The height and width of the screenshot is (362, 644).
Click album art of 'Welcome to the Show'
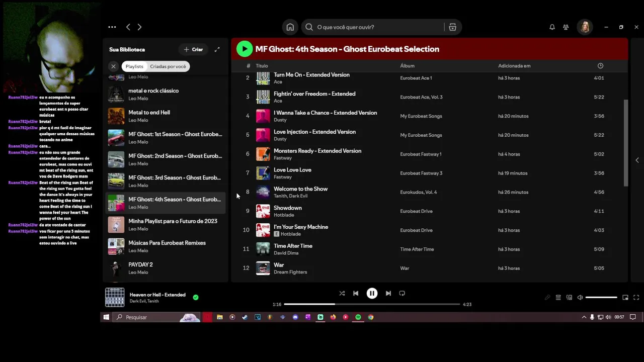263,192
